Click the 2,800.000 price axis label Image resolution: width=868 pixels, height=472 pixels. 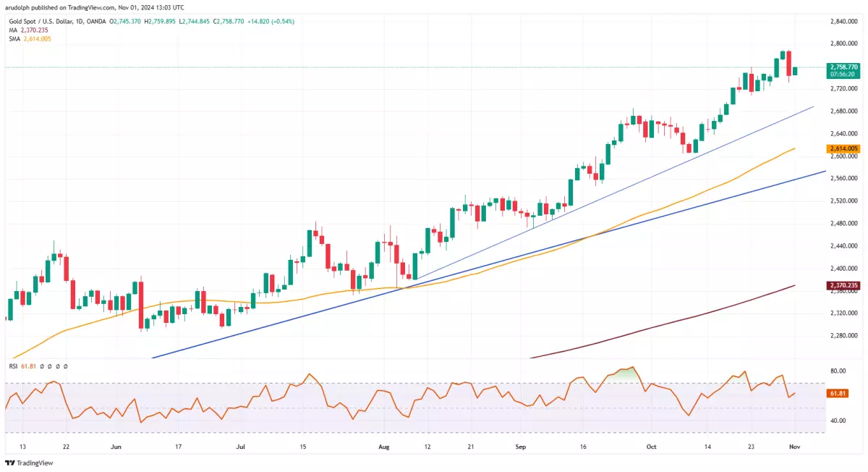pos(842,43)
